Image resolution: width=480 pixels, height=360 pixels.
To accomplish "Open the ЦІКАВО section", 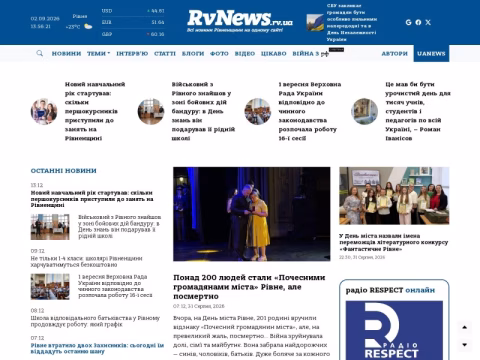I will tap(274, 53).
